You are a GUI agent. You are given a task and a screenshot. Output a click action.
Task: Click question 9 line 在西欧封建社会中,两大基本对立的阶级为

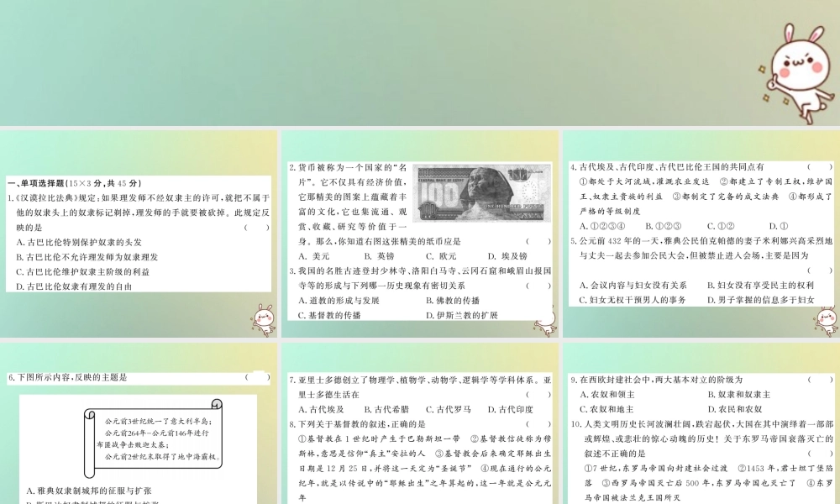point(657,380)
